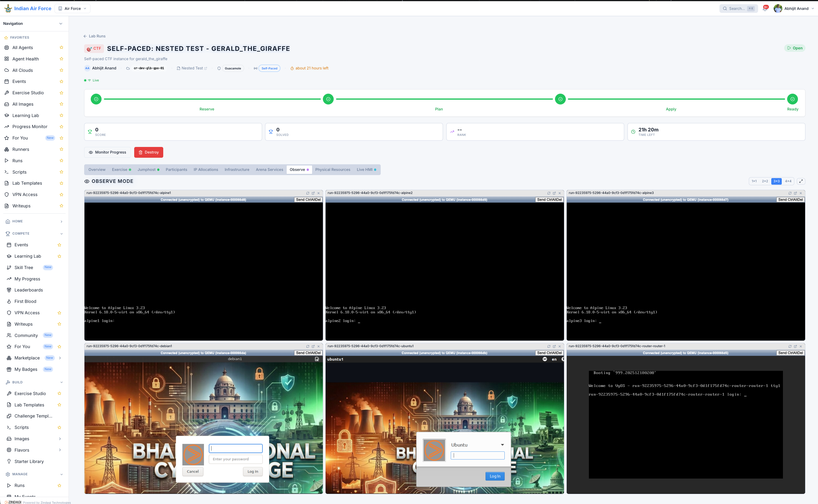818x504 pixels.
Task: Open the notifications bell
Action: pyautogui.click(x=765, y=9)
